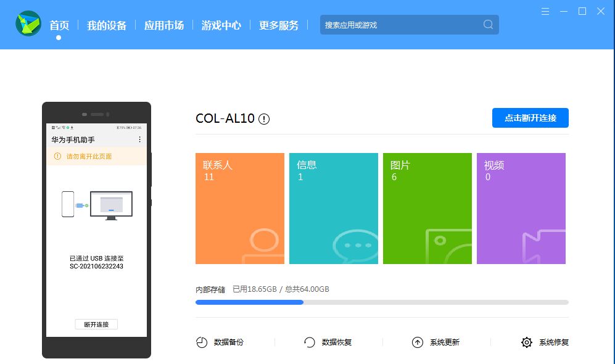Screen dimensions: 615x364
Task: Maximize the HiSuite window
Action: pyautogui.click(x=582, y=11)
